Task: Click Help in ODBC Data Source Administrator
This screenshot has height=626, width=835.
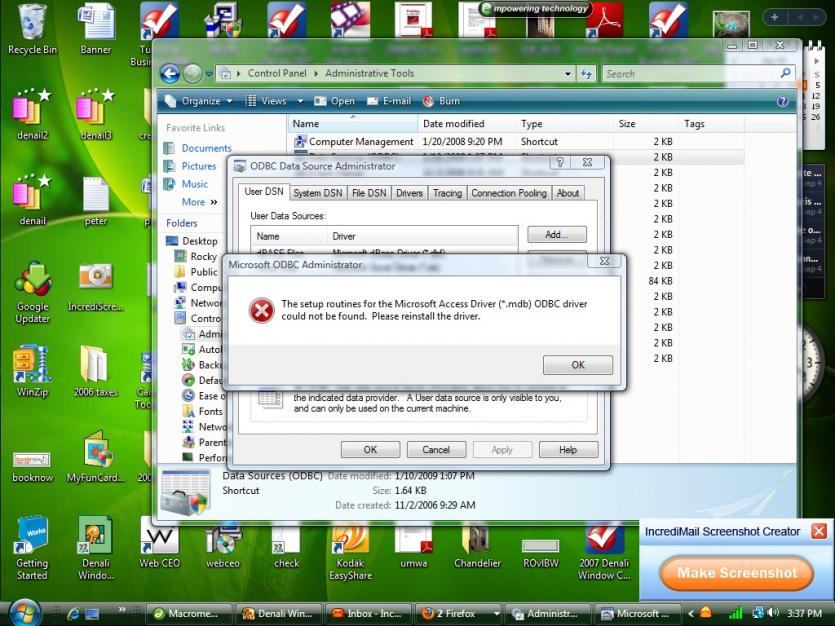Action: [x=568, y=450]
